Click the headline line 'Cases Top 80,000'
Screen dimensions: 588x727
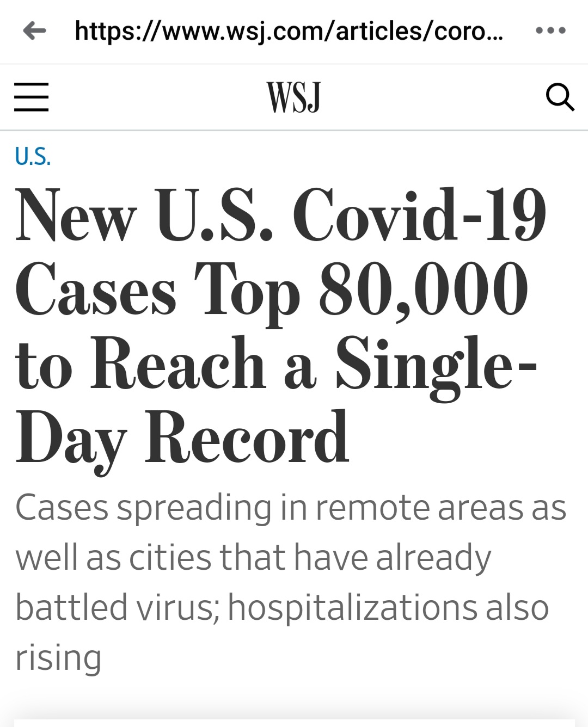(272, 289)
